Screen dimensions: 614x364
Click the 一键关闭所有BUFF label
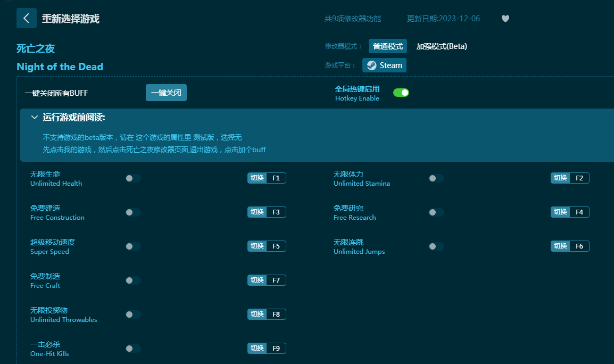[56, 93]
